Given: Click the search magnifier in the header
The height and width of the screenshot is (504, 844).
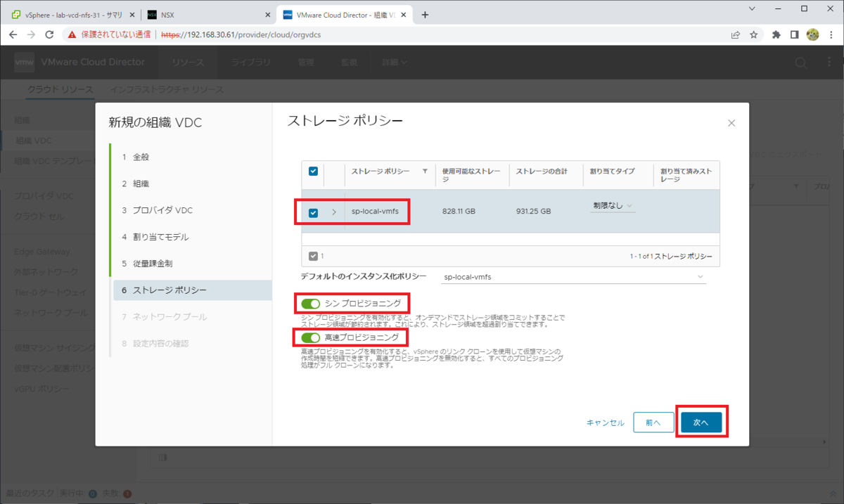Looking at the screenshot, I should click(801, 63).
